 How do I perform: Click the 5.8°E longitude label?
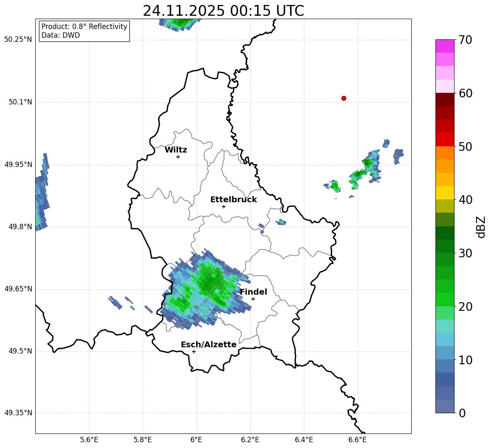click(143, 440)
